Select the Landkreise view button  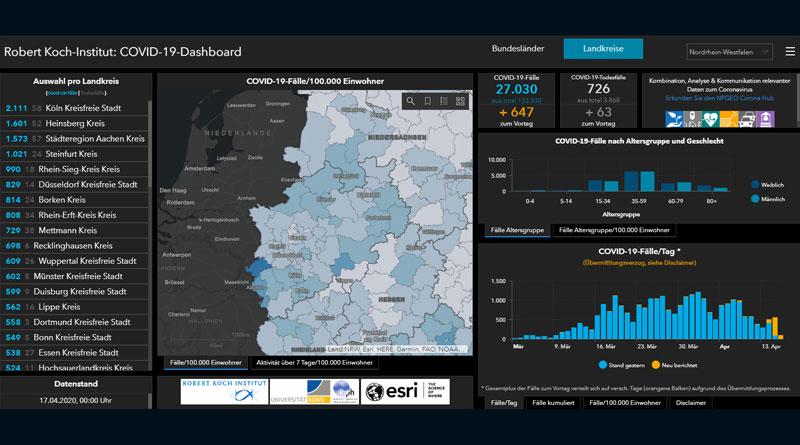coord(603,49)
